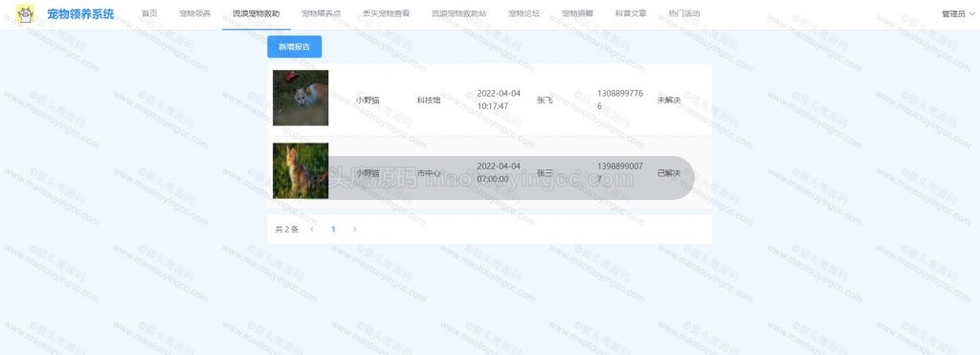The width and height of the screenshot is (980, 355).
Task: Open the 科技馆 stray cat thumbnail
Action: click(x=301, y=98)
